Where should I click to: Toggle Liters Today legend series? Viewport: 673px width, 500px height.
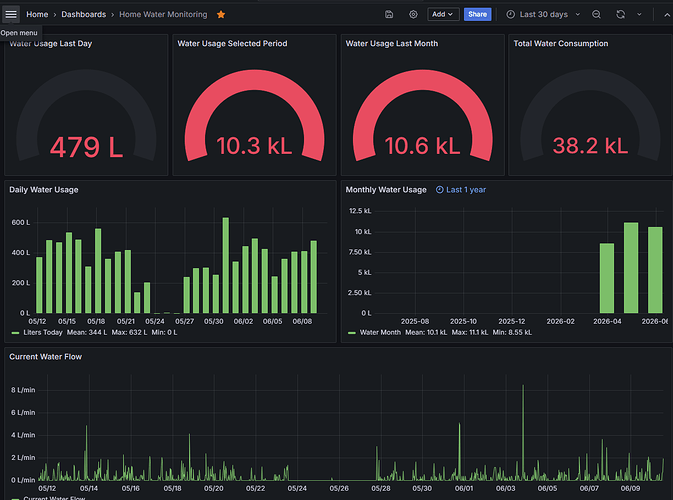(x=42, y=332)
